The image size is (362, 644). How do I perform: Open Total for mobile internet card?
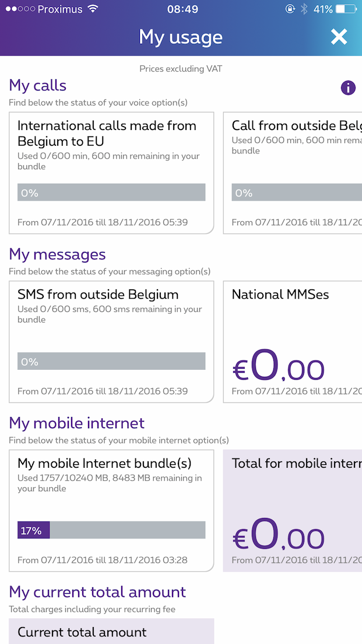[x=293, y=510]
